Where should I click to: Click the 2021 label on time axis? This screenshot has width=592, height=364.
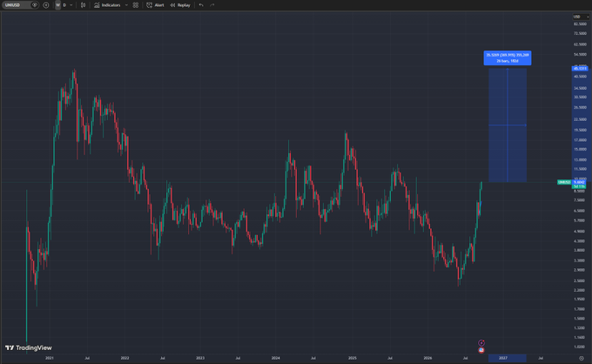pos(50,358)
